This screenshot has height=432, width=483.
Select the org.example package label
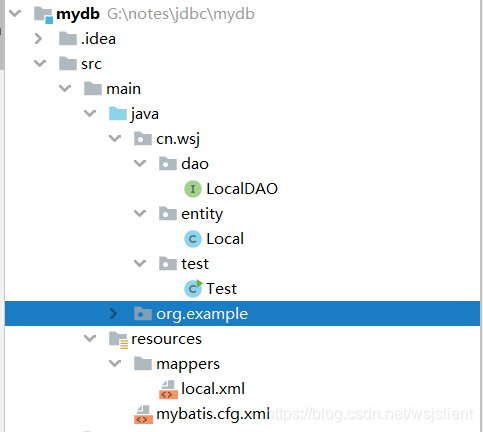click(x=202, y=314)
